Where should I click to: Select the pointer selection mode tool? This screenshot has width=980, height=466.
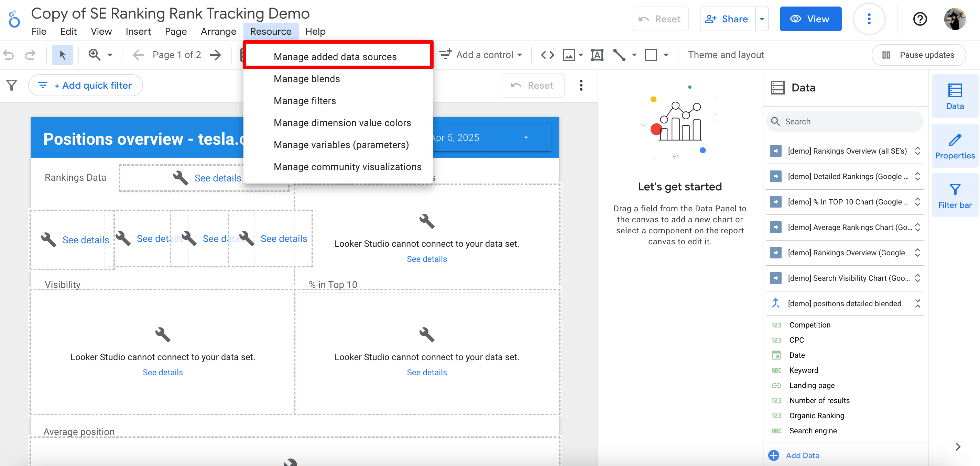[62, 55]
